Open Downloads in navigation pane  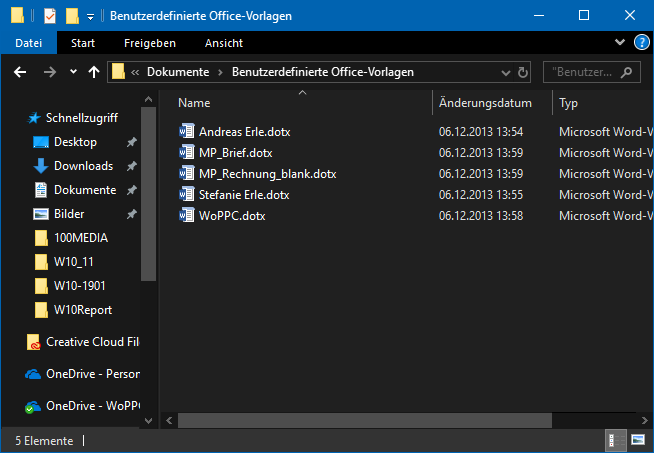click(x=83, y=166)
